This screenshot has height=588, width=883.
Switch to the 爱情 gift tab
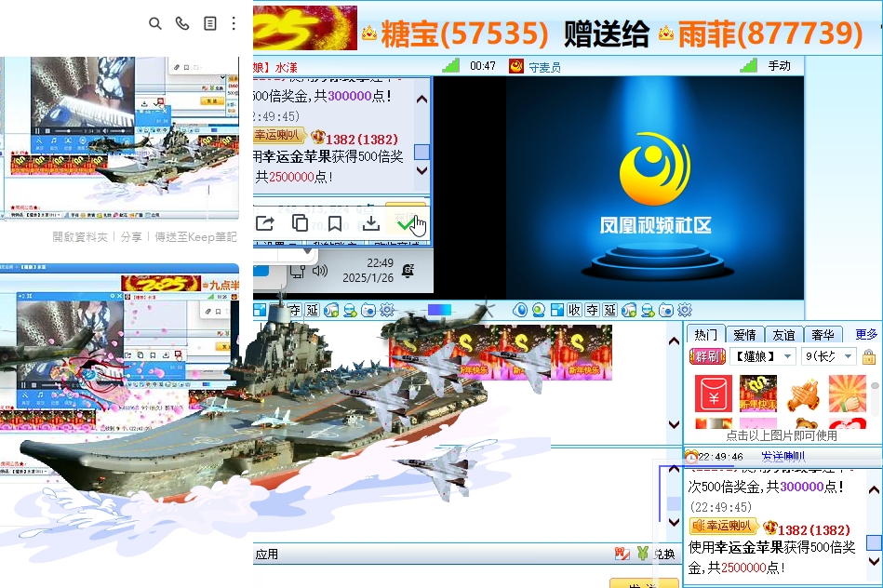(744, 335)
